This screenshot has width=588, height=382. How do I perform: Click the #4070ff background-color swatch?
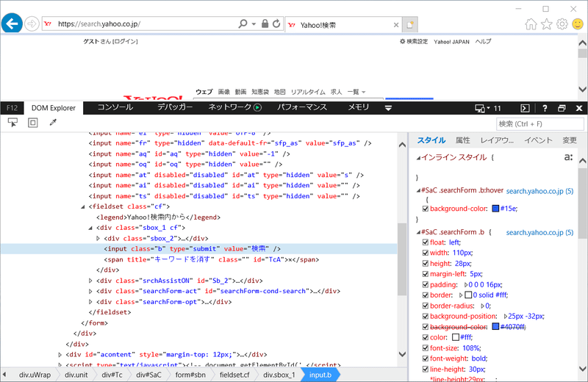495,326
